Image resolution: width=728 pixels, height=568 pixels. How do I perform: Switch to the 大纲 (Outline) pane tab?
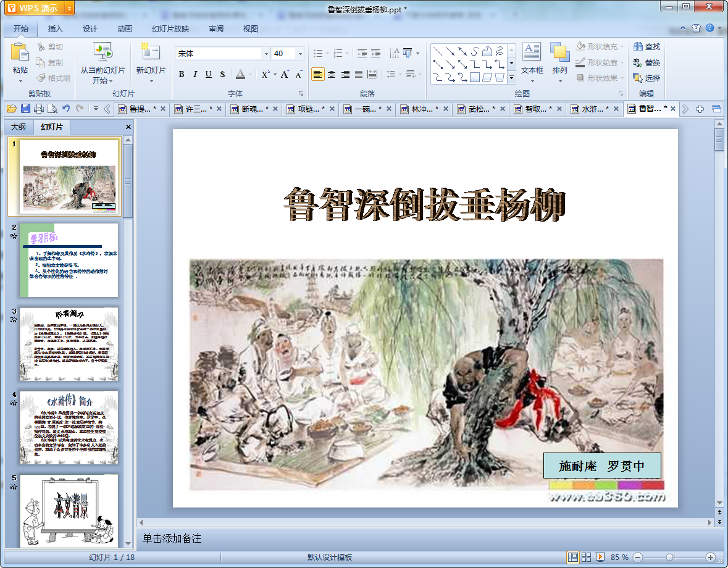19,127
